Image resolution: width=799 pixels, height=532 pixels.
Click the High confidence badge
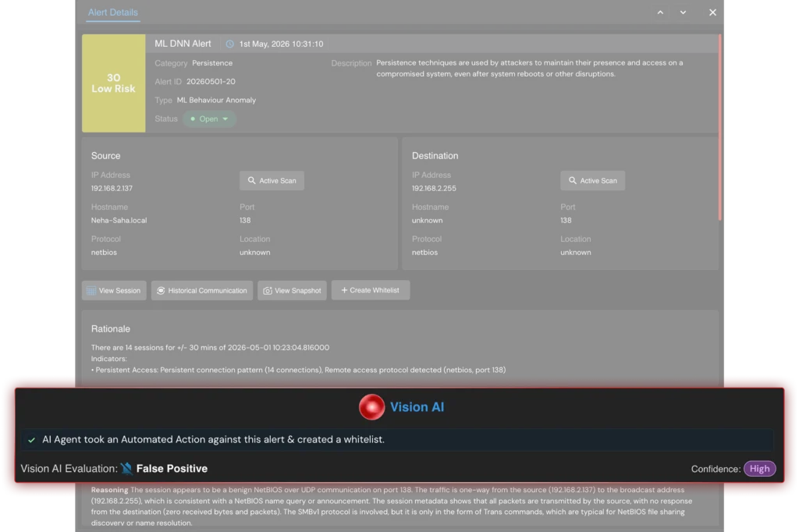[759, 468]
